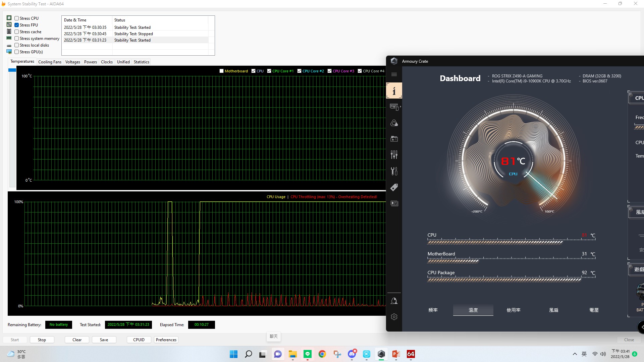Enable Stress system memory checkbox

[x=16, y=39]
